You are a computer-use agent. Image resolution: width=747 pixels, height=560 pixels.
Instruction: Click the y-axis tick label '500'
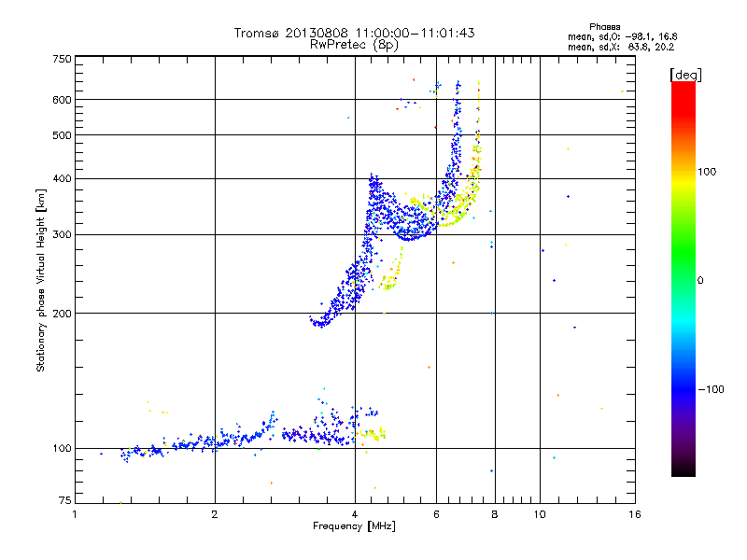[x=63, y=135]
